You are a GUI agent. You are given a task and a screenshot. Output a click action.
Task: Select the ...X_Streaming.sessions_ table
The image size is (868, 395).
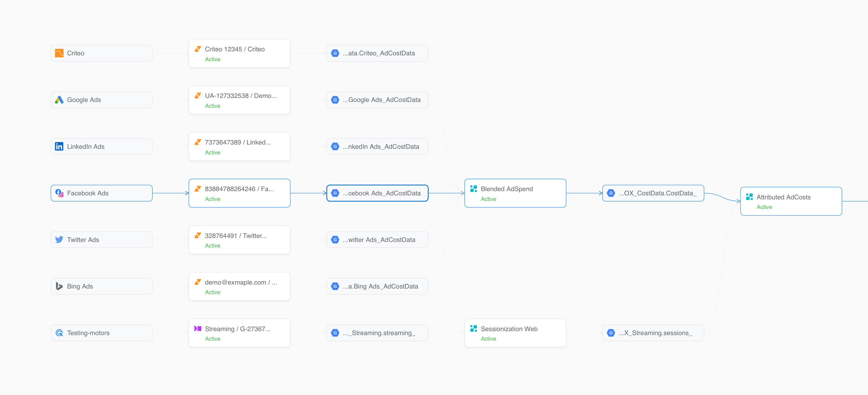point(653,333)
